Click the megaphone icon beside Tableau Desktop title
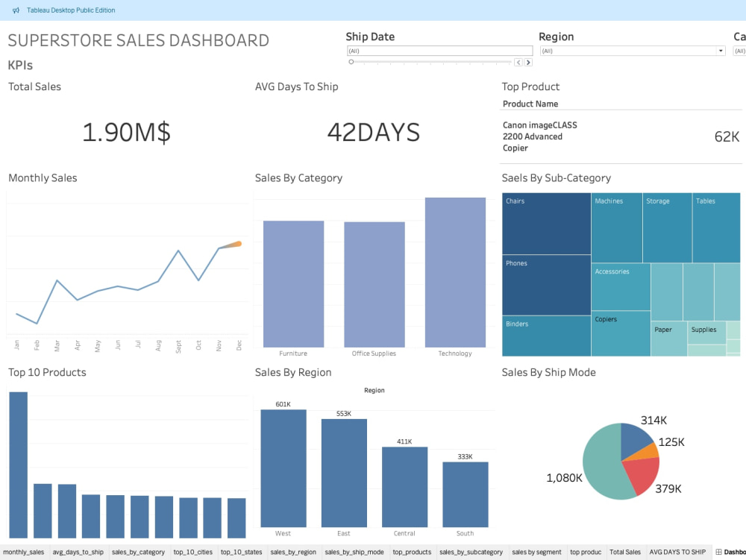 click(x=16, y=10)
